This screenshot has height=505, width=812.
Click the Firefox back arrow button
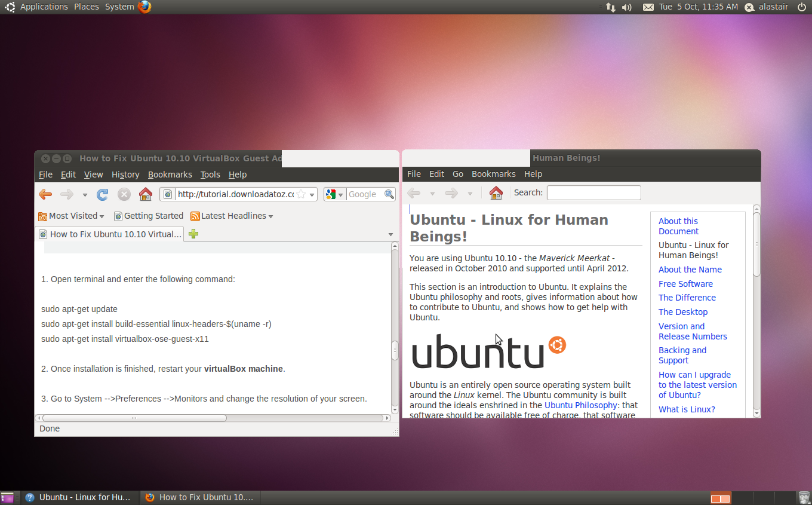click(x=45, y=194)
